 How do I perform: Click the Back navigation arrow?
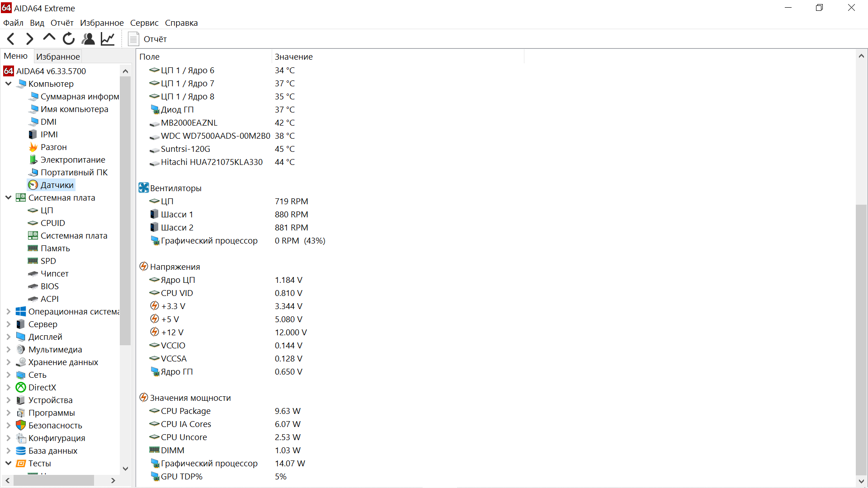(11, 39)
